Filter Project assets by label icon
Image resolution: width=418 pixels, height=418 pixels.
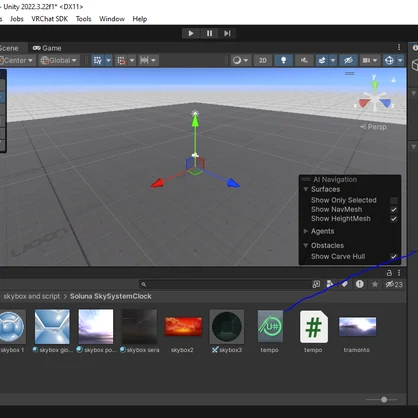tap(345, 284)
